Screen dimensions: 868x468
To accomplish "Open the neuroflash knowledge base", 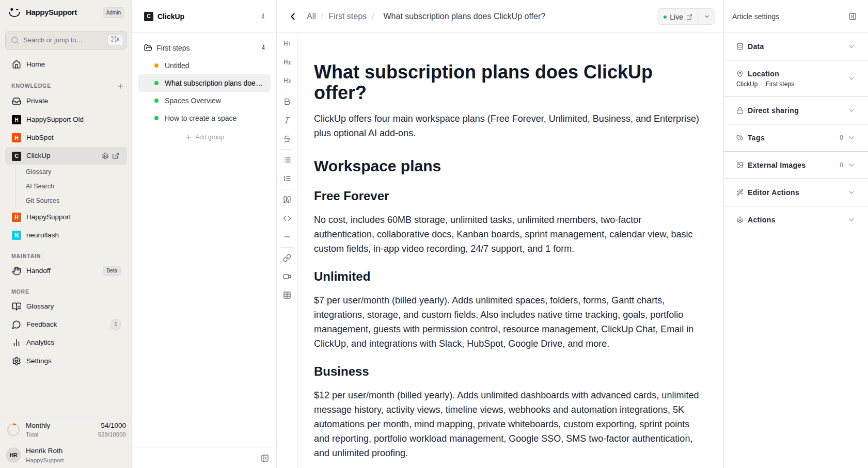I will pyautogui.click(x=66, y=235).
